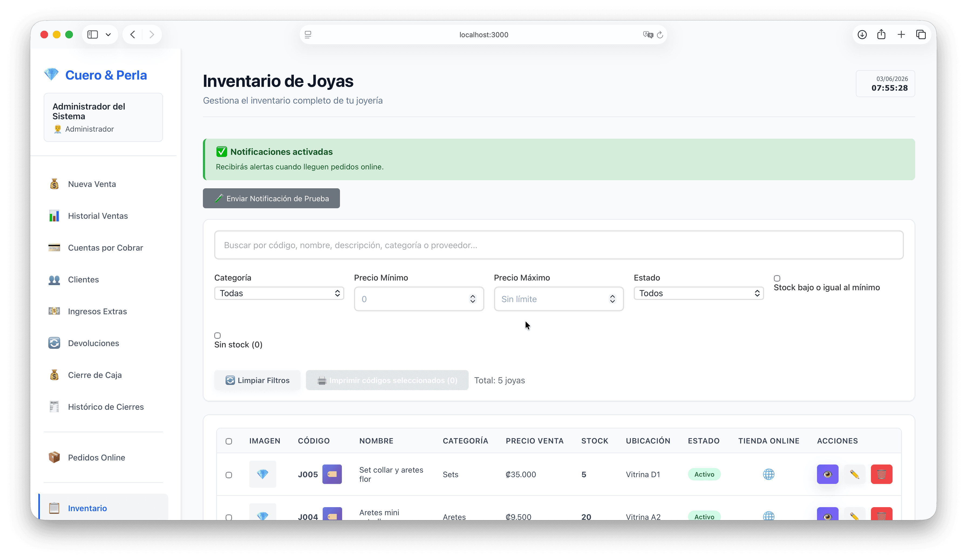
Task: Click Limpiar Filtros button
Action: [x=257, y=380]
